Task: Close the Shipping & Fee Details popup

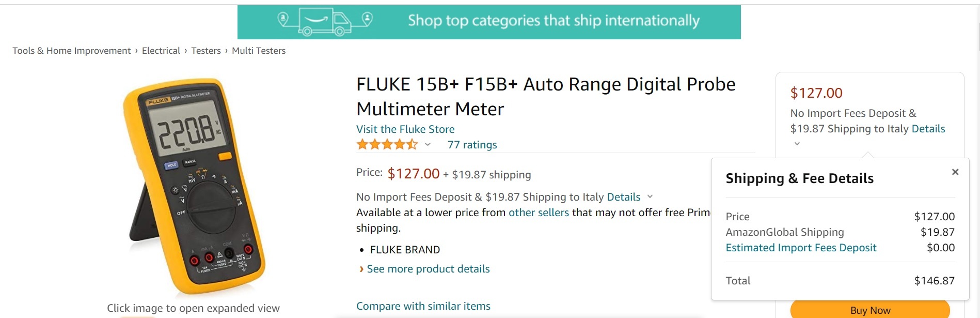Action: click(955, 172)
